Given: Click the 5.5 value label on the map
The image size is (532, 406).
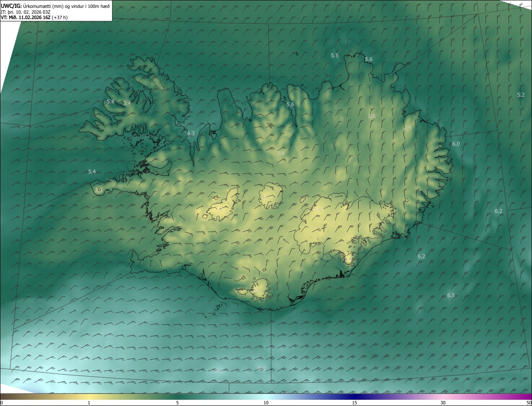Looking at the screenshot, I should coord(335,56).
